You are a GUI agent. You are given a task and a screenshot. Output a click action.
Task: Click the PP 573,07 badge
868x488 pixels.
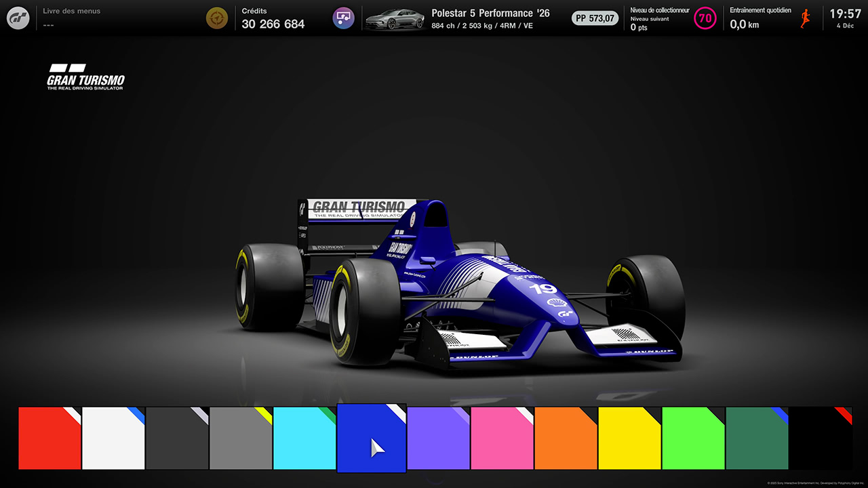(595, 18)
